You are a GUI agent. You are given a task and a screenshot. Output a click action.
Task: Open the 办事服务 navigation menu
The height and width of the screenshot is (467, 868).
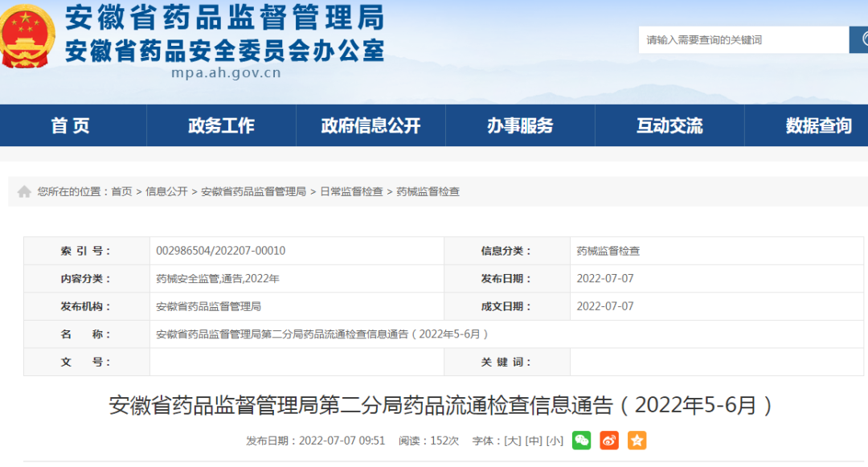pos(520,125)
